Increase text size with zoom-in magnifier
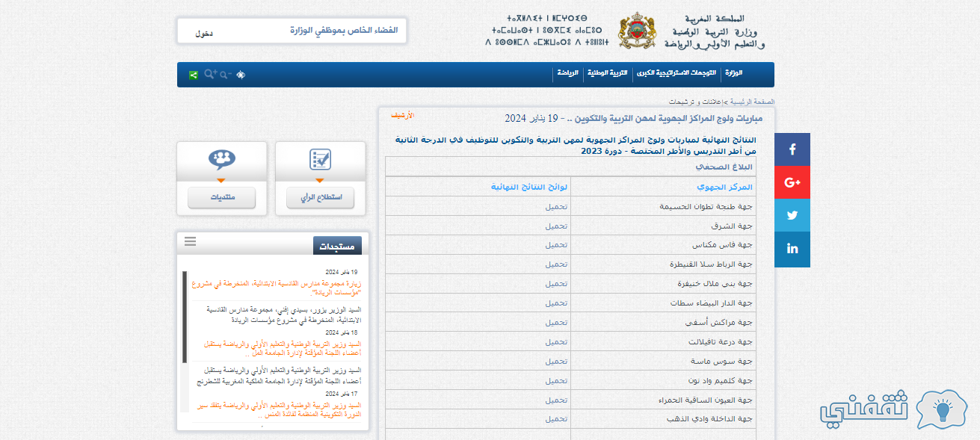 coord(210,74)
